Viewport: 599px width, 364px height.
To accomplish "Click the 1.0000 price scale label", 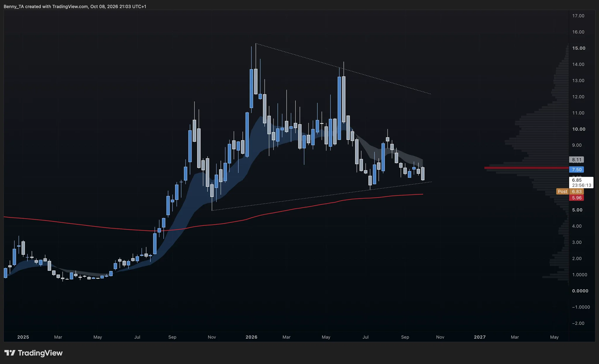I will coord(580,275).
